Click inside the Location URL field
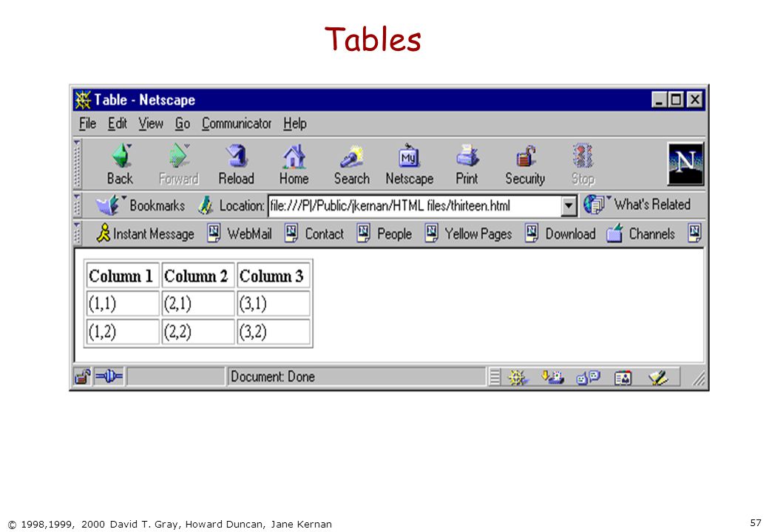The width and height of the screenshot is (769, 532). click(415, 205)
